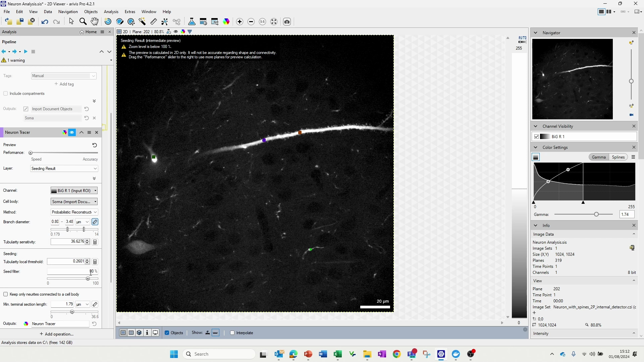Toggle Include compartments option
This screenshot has height=362, width=644.
click(6, 93)
